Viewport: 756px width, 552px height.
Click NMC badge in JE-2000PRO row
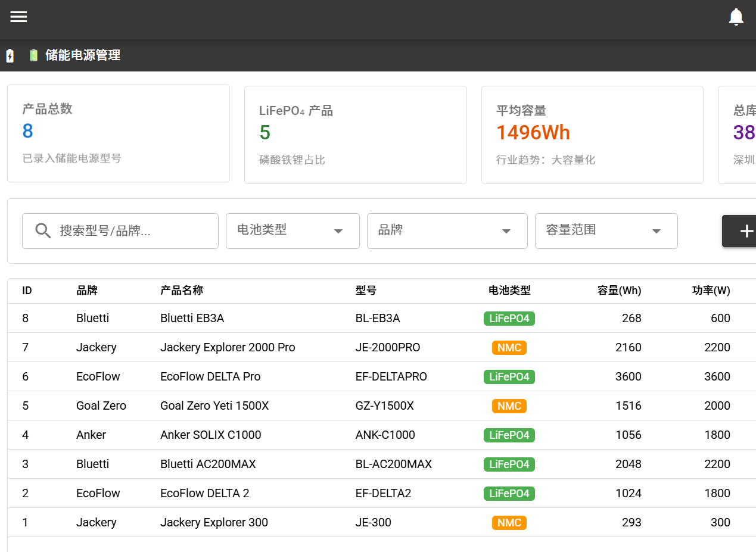point(509,348)
